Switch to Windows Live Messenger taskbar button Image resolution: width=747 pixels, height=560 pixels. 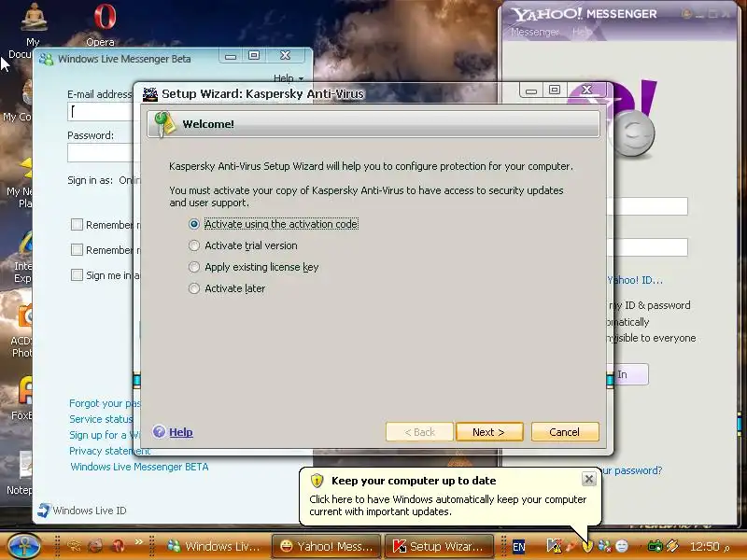[215, 546]
